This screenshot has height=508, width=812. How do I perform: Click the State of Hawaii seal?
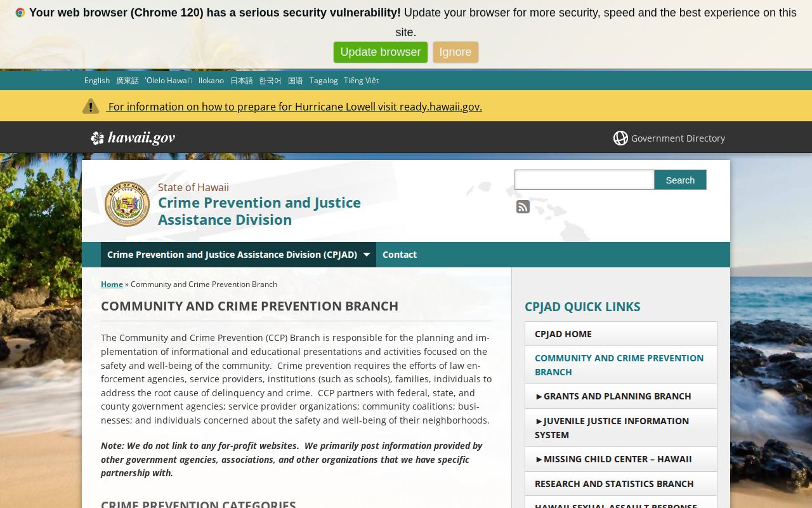click(127, 204)
